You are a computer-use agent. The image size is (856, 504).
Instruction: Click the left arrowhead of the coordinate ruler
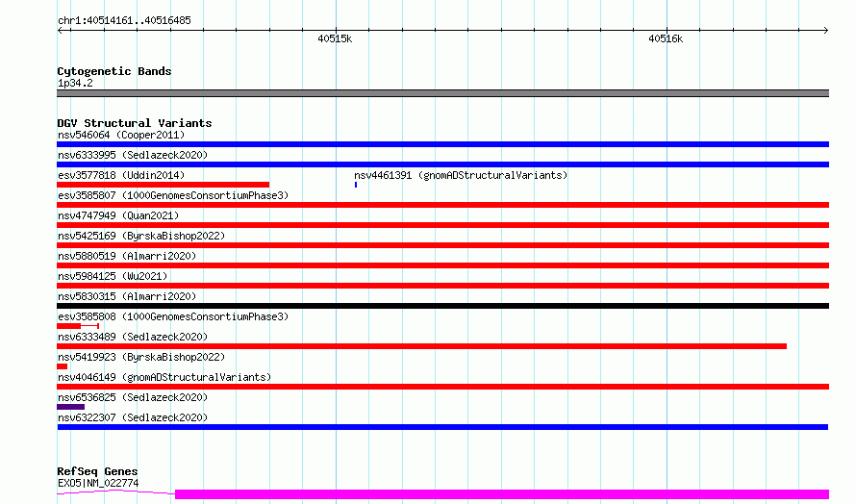tap(60, 31)
